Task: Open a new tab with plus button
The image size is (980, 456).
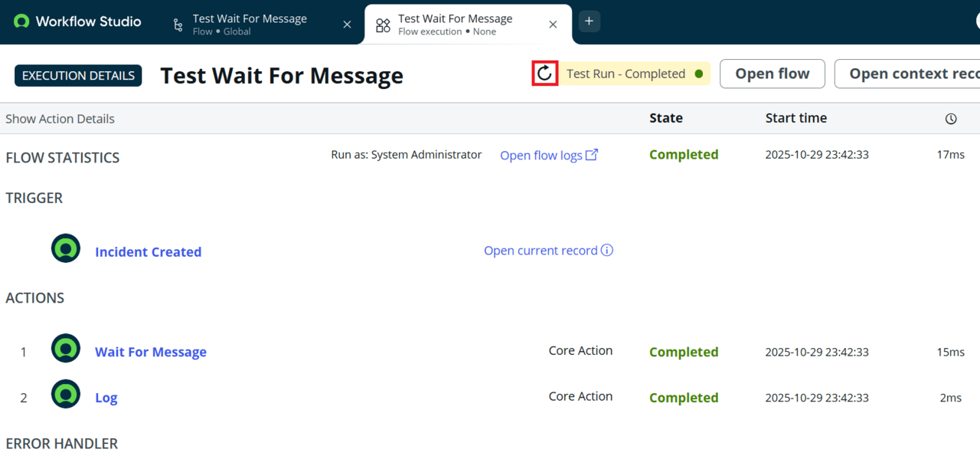Action: 589,21
